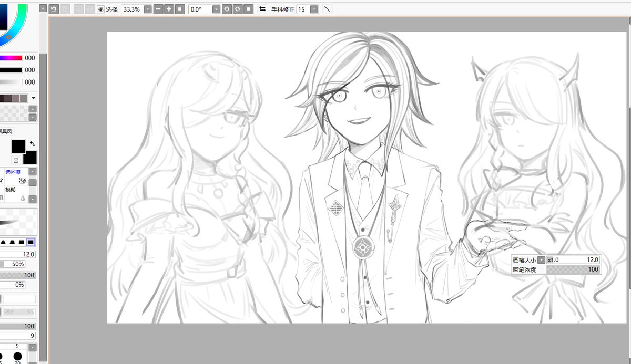Zoom out with the minus button

tap(158, 9)
